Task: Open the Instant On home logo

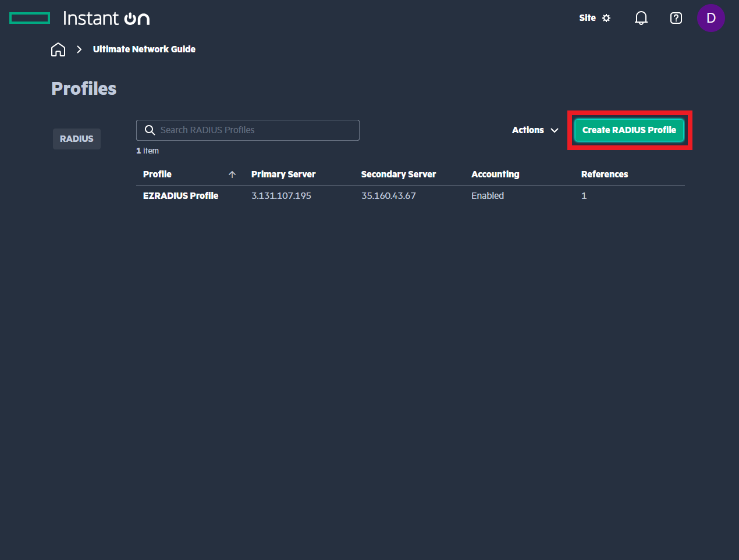Action: tap(106, 18)
